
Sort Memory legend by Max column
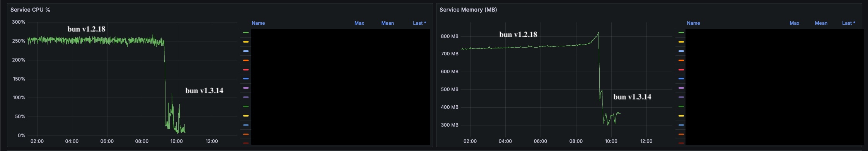pyautogui.click(x=794, y=23)
